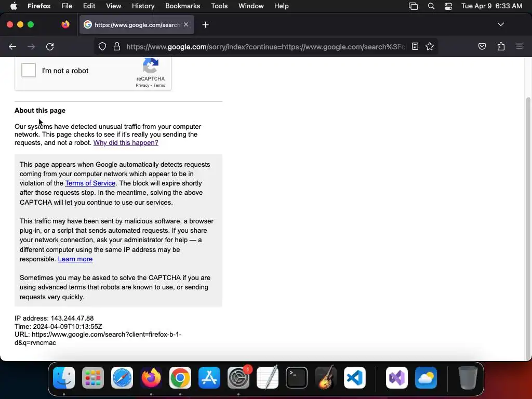Viewport: 532px width, 399px height.
Task: Click the IP address 143.244.47.88 text
Action: (54, 318)
